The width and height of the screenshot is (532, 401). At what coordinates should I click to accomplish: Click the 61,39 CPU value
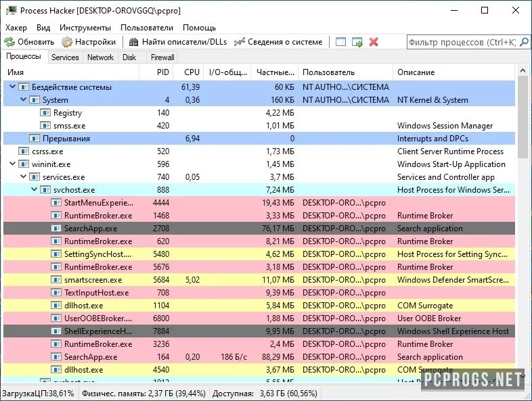190,87
